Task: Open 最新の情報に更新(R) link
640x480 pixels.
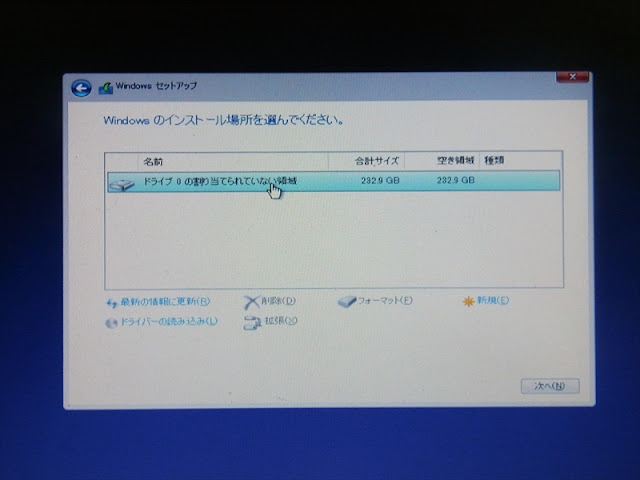Action: coord(165,302)
